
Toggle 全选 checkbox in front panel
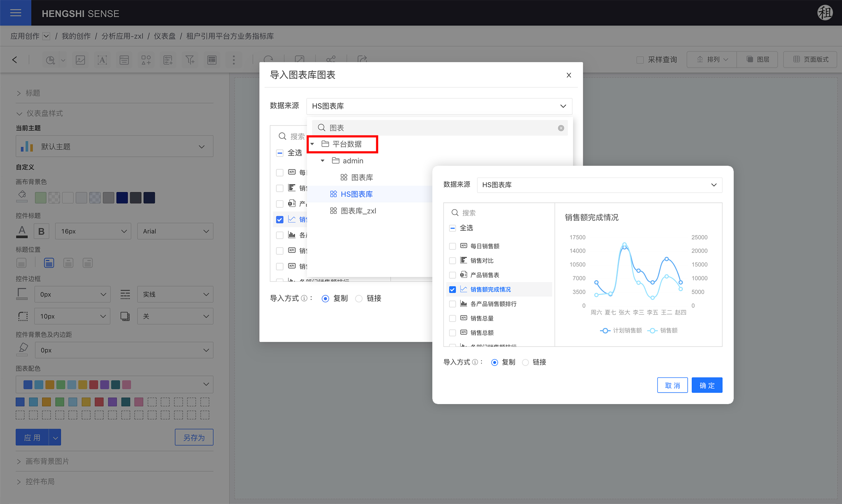[x=452, y=228]
